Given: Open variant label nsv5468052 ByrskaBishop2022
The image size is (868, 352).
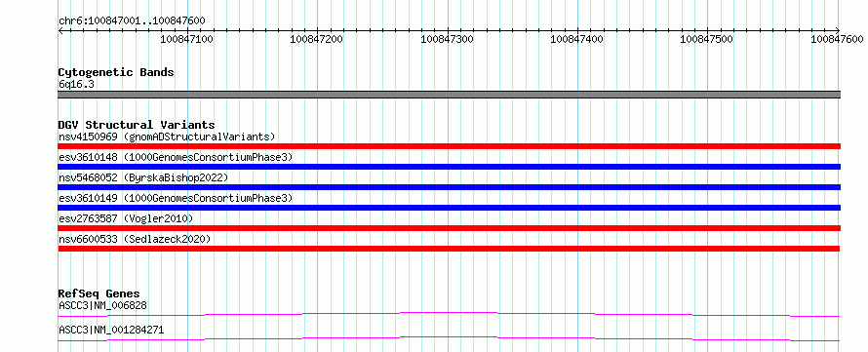Looking at the screenshot, I should click(x=143, y=177).
